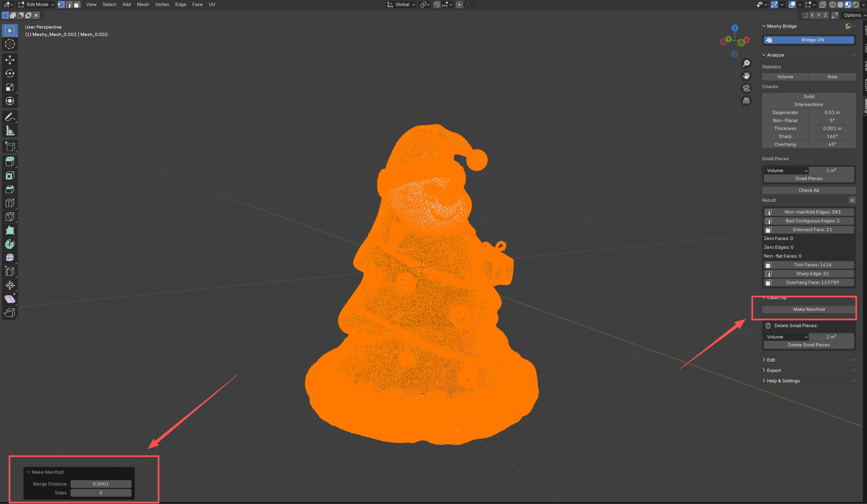Viewport: 867px width, 504px height.
Task: Click the zoom magnifier viewport icon
Action: 746,64
